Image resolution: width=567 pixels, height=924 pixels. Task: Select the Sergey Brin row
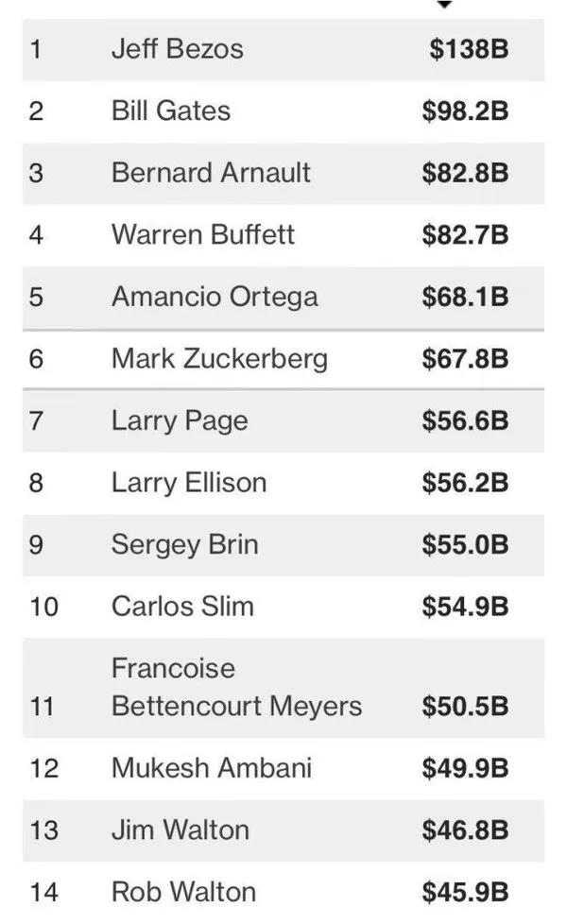pos(283,545)
